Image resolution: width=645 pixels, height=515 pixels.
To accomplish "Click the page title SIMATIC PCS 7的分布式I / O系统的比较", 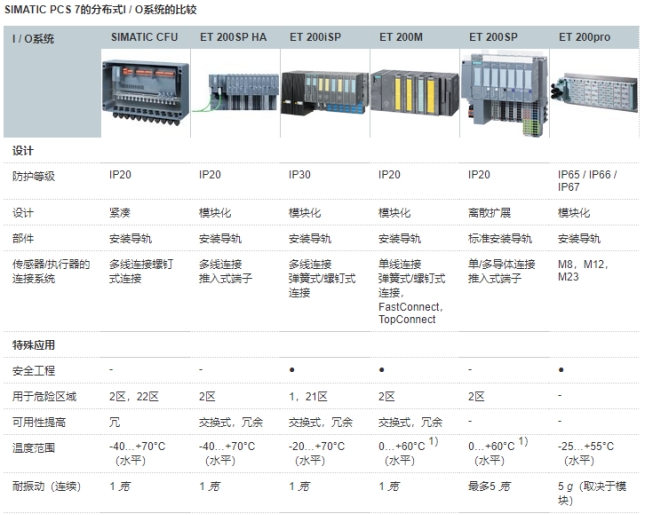I will click(100, 9).
